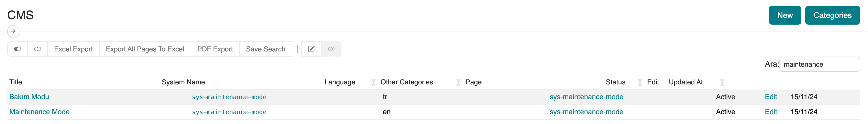Click the arrow icon below the CMS title
The width and height of the screenshot is (868, 124).
click(x=13, y=31)
